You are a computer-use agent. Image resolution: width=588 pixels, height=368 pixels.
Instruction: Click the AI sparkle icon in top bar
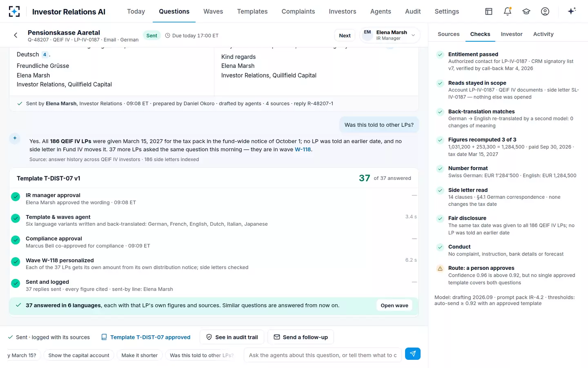pyautogui.click(x=572, y=11)
